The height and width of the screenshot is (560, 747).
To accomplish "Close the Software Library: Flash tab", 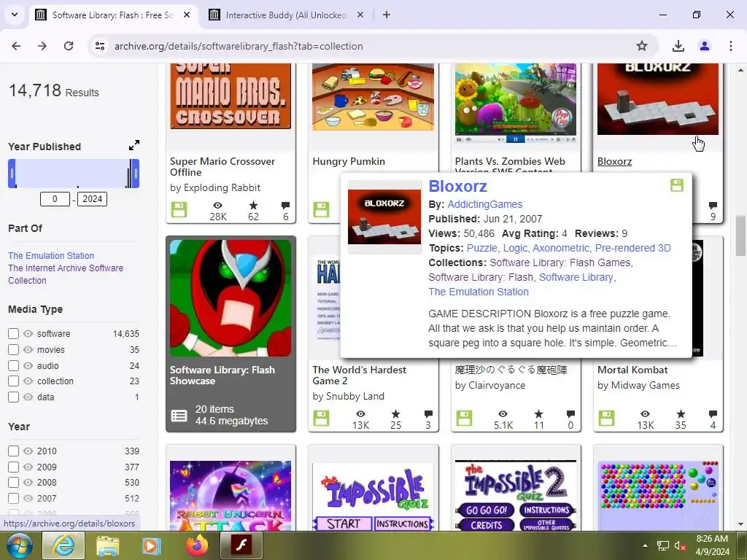I will point(187,15).
